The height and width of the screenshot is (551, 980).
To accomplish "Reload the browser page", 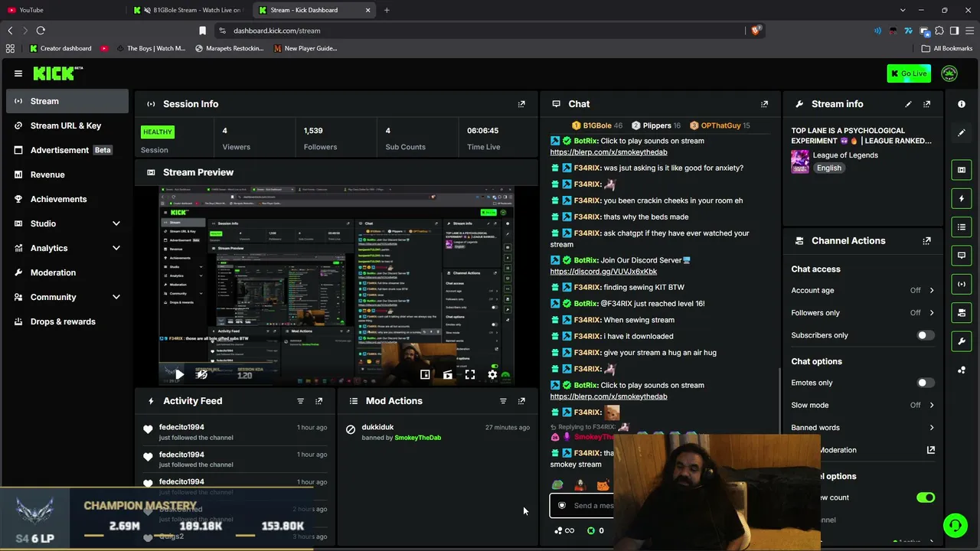I will tap(41, 31).
